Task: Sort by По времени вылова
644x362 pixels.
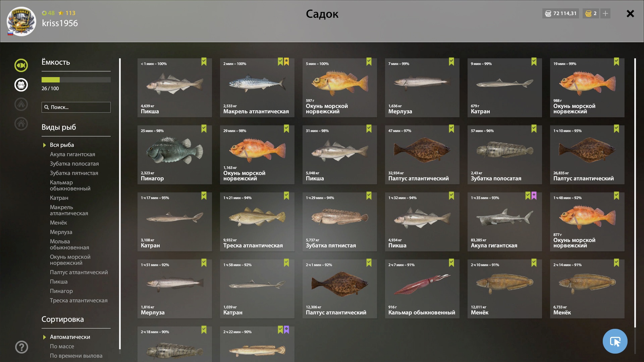Action: [x=76, y=356]
